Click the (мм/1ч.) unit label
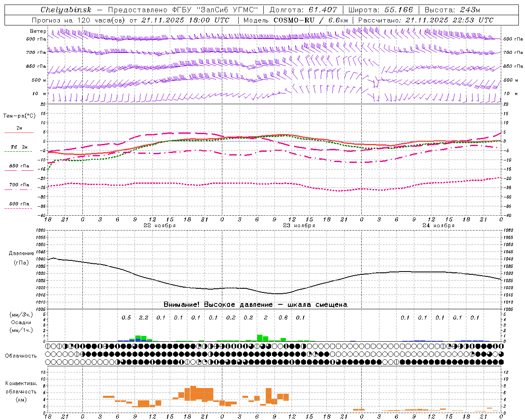The width and height of the screenshot is (525, 420). coord(21,330)
